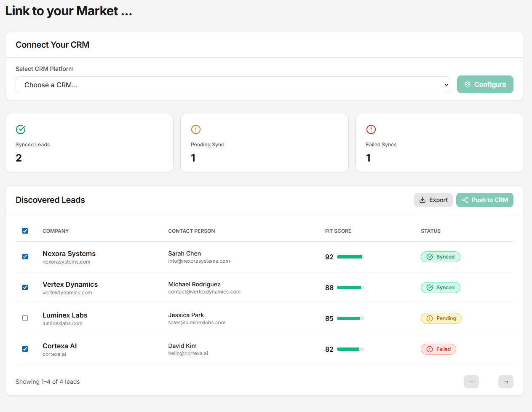Push selected leads to CRM
Image resolution: width=532 pixels, height=412 pixels.
(x=485, y=200)
